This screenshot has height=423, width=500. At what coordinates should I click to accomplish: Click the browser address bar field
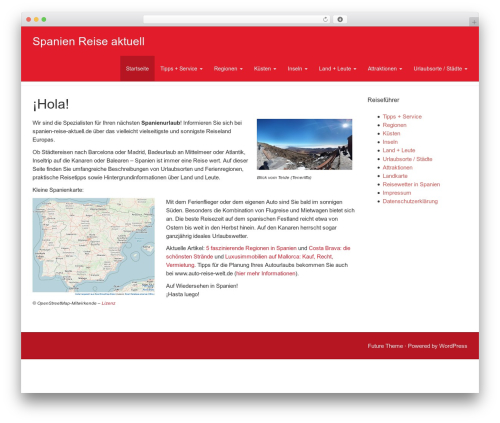(237, 19)
